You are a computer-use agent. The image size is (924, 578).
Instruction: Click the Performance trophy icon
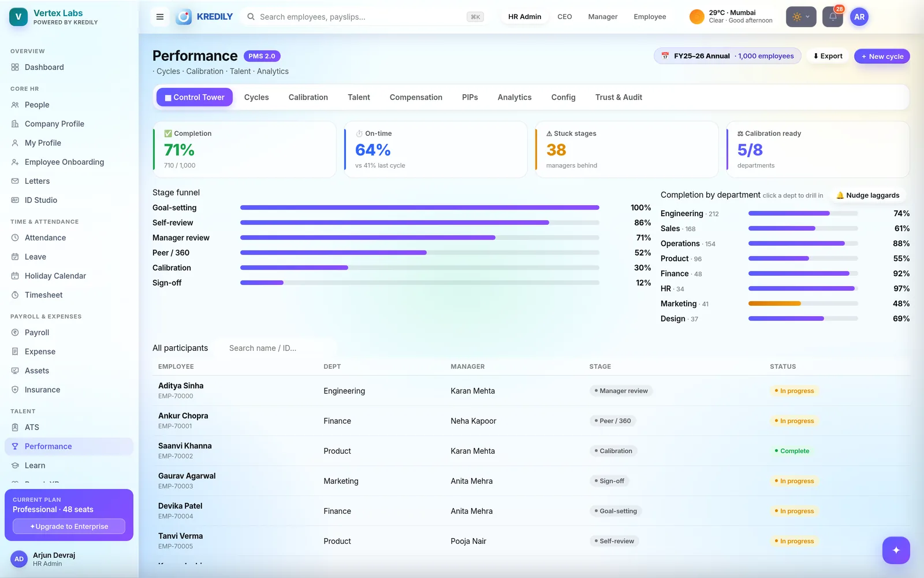pos(15,446)
